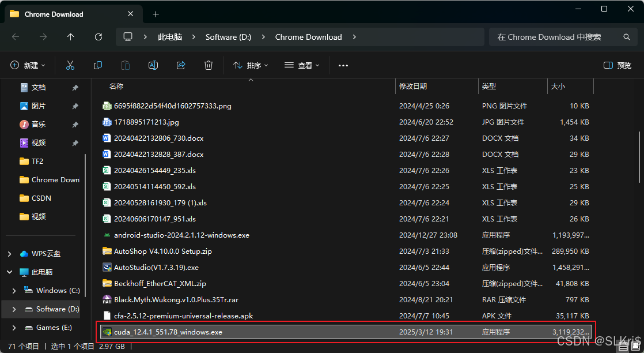Collapse the 此电脑 tree node

point(9,272)
